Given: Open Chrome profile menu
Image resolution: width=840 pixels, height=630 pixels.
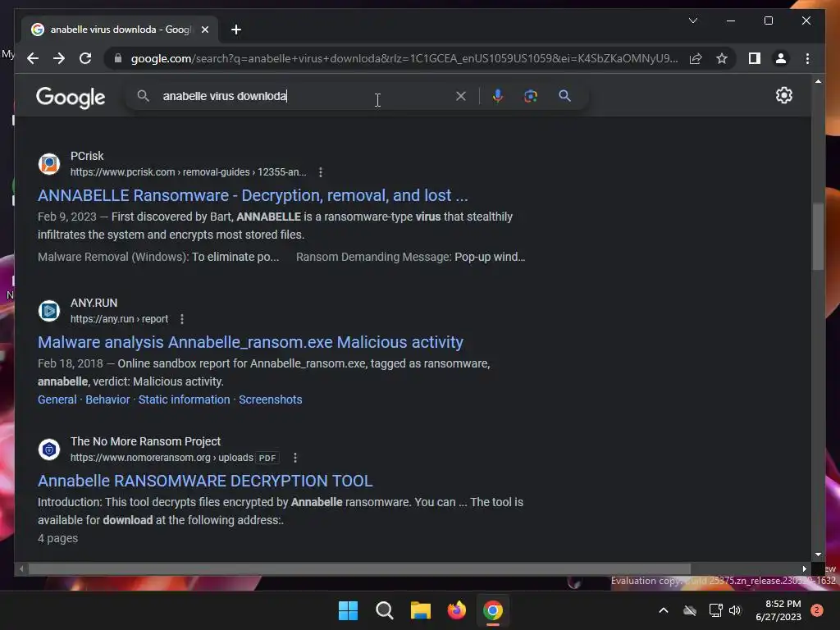Looking at the screenshot, I should click(x=781, y=58).
